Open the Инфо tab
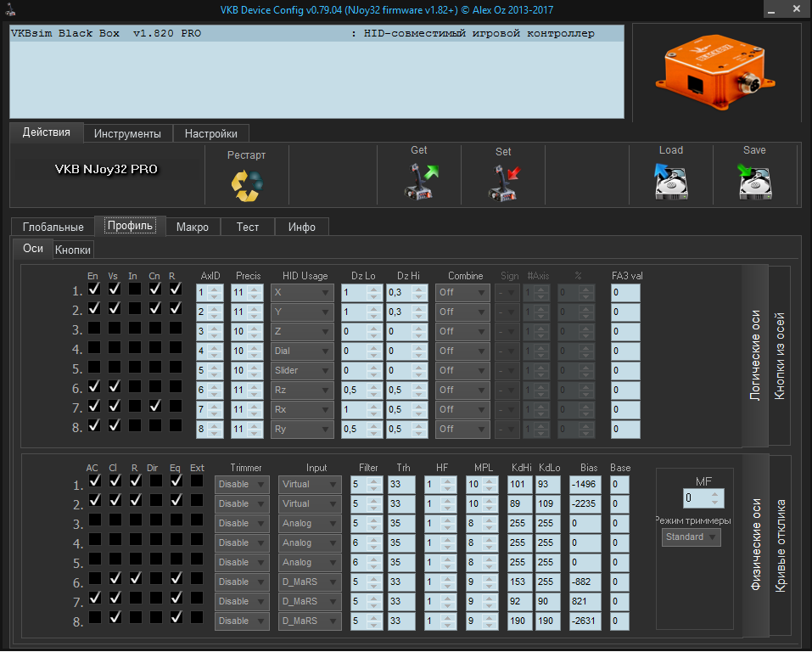 pyautogui.click(x=302, y=227)
